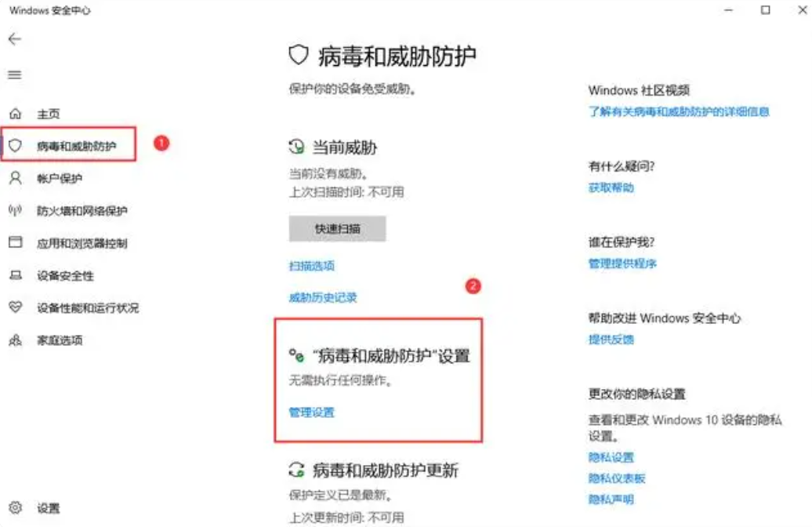Image resolution: width=812 pixels, height=527 pixels.
Task: Click the "病毒和威胁防护"设置 heading
Action: [392, 356]
